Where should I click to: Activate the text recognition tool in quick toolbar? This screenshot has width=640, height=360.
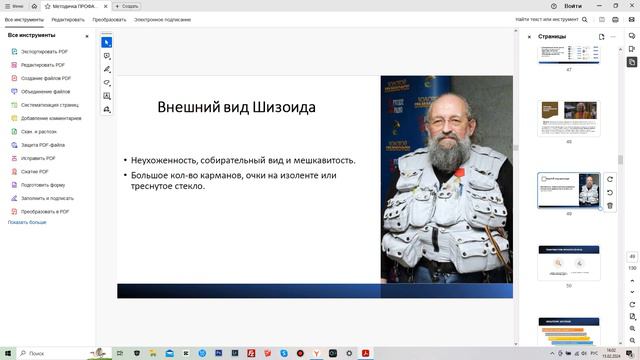(x=107, y=96)
